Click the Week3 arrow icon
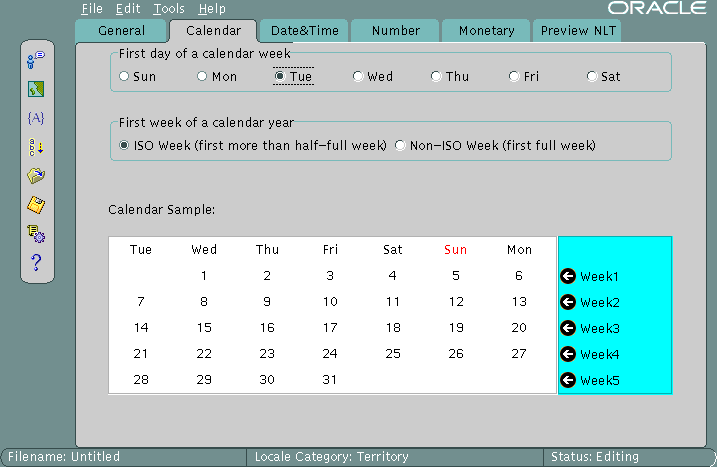 coord(568,328)
